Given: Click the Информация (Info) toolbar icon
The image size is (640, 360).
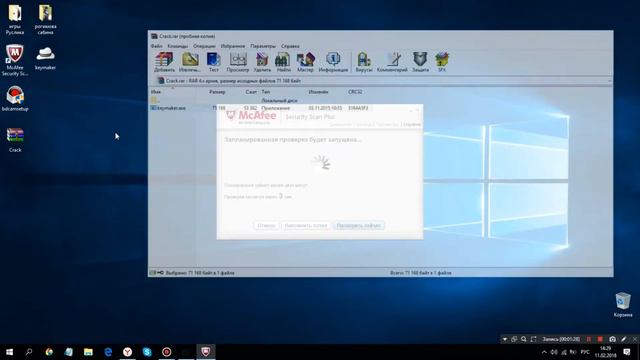Looking at the screenshot, I should (x=333, y=62).
